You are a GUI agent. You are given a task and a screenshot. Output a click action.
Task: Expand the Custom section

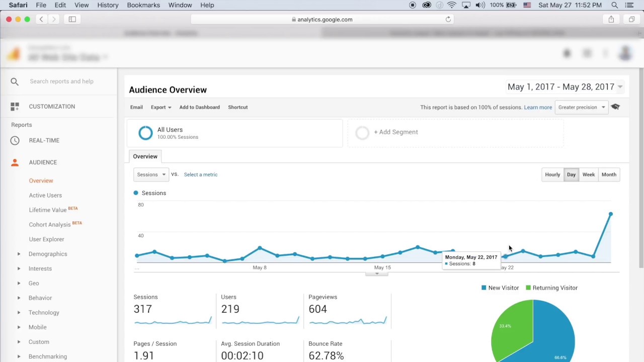tap(19, 342)
